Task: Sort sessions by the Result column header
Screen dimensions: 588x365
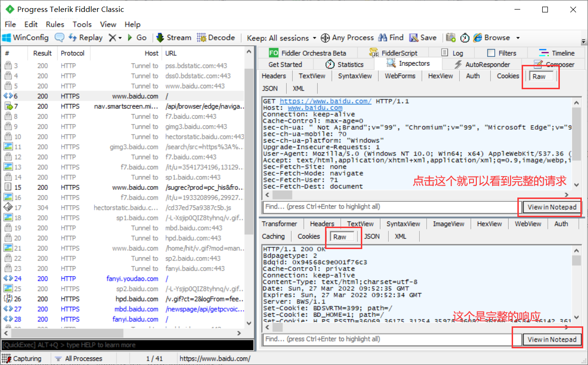Action: [x=43, y=53]
